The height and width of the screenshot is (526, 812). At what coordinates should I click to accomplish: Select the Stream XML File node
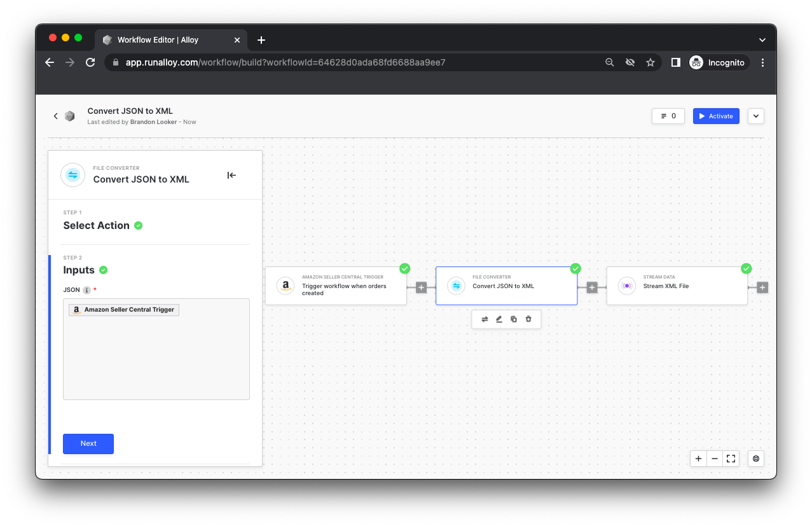(677, 286)
